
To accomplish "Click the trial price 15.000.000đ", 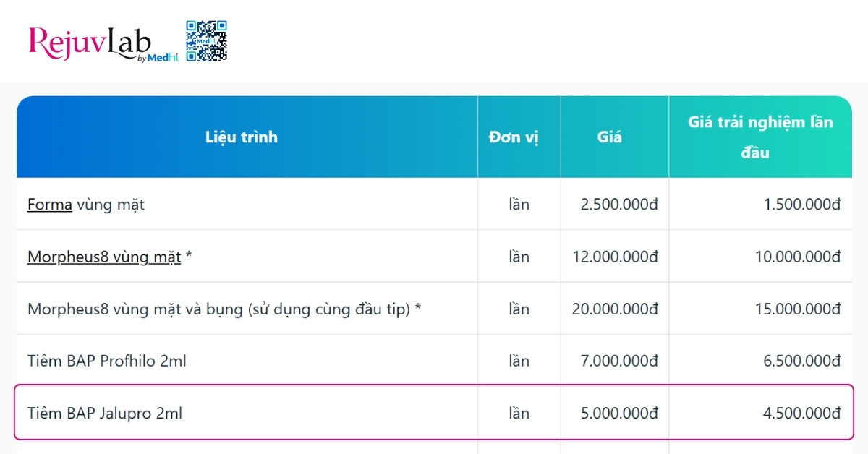I will click(798, 309).
